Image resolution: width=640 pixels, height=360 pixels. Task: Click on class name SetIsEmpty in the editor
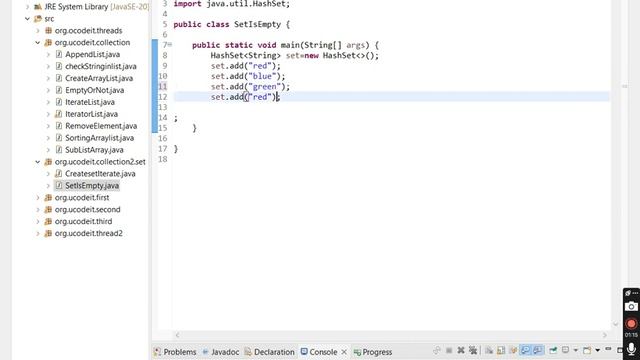(x=257, y=24)
